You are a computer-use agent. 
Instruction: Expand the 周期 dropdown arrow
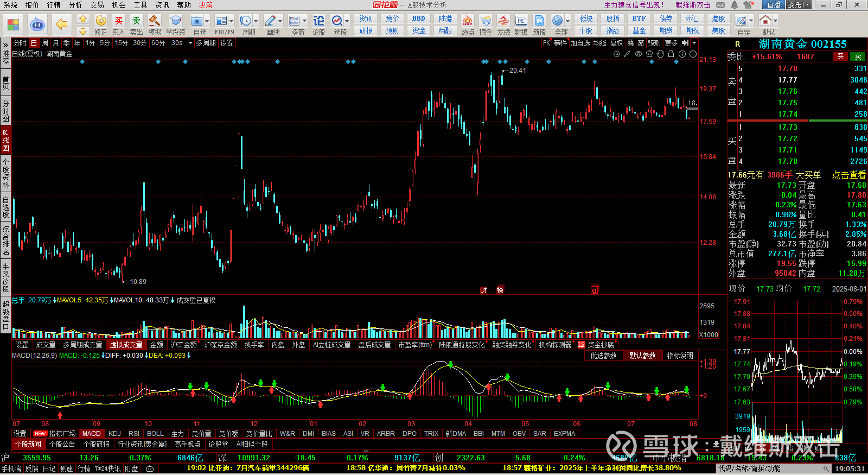(x=256, y=21)
